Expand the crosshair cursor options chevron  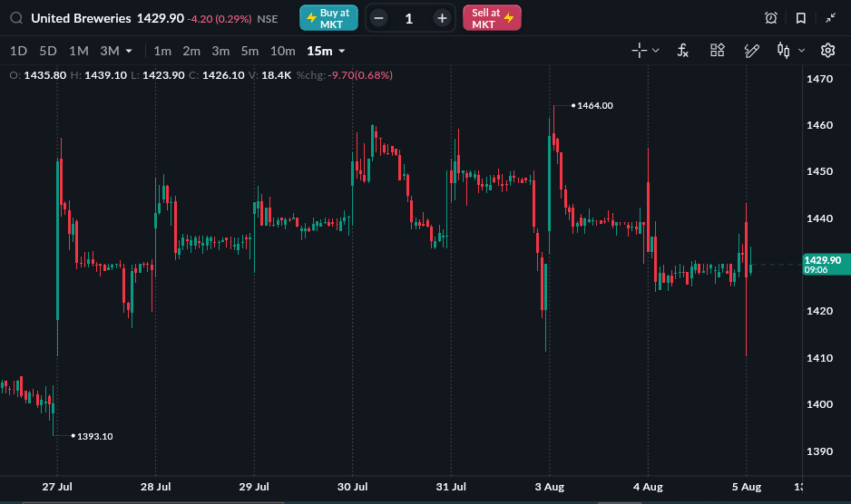point(656,51)
